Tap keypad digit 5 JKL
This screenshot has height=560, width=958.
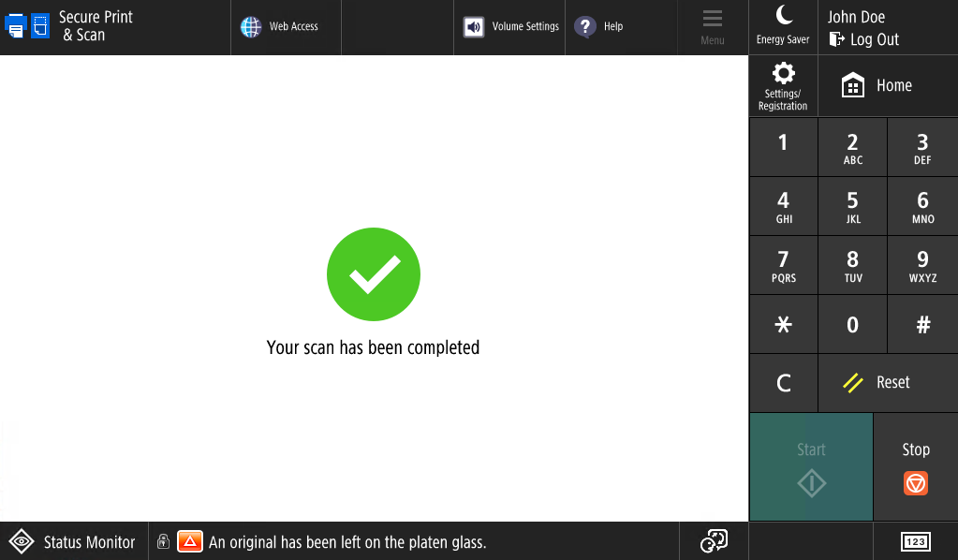pyautogui.click(x=852, y=206)
